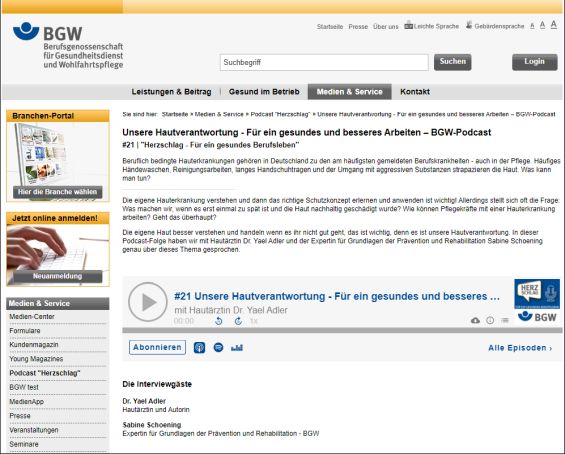The height and width of the screenshot is (454, 565).
Task: Open Hier die Branche wählen selector
Action: [58, 192]
